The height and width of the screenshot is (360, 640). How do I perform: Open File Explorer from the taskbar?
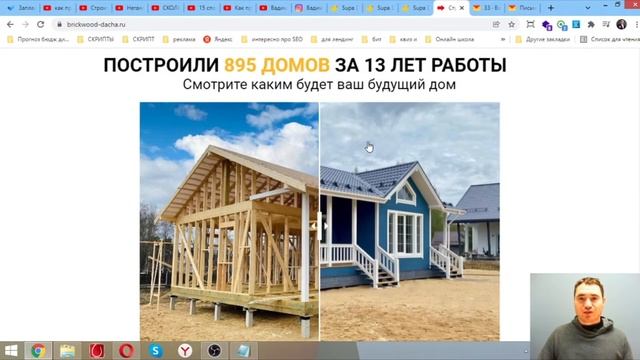pos(67,351)
